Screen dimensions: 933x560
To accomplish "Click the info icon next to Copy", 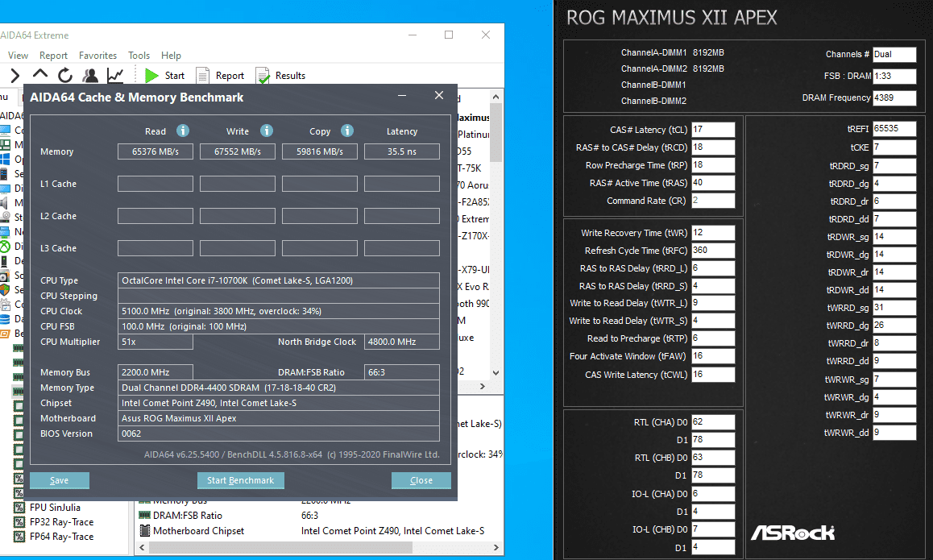I will (x=347, y=131).
